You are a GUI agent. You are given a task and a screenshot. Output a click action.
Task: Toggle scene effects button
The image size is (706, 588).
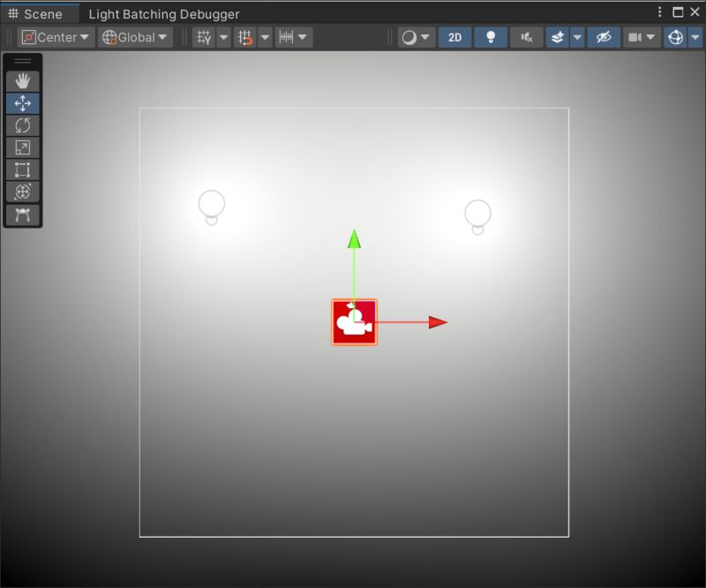(558, 37)
